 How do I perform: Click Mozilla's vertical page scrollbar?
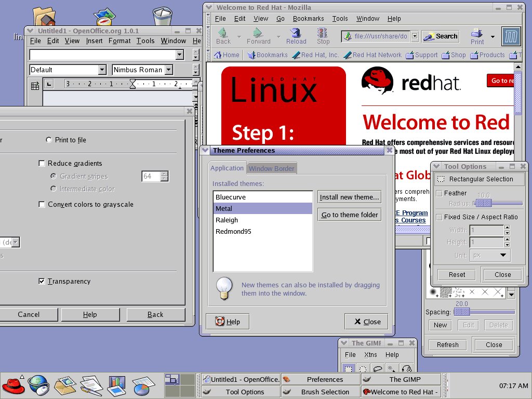[518, 94]
